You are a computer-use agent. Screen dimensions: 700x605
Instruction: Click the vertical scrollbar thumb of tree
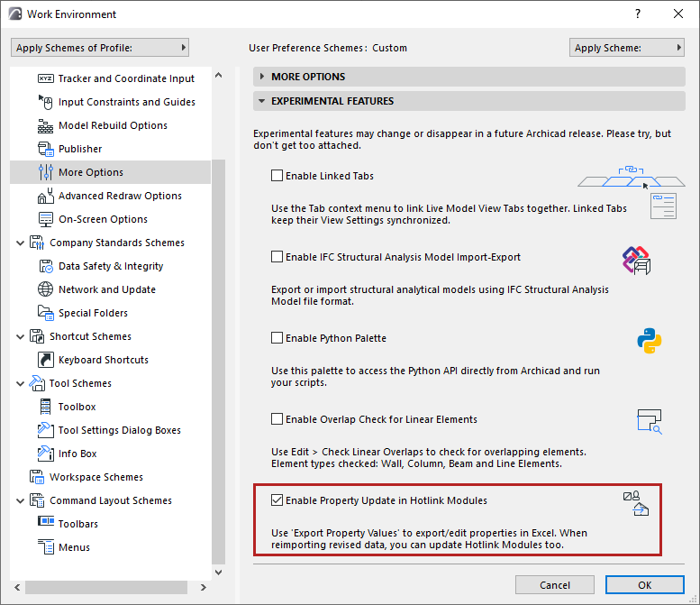click(218, 362)
